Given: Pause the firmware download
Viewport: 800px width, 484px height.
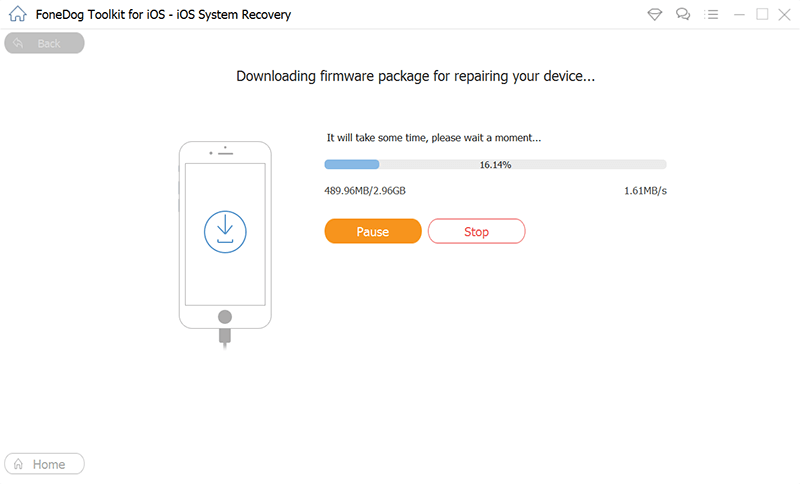Looking at the screenshot, I should [372, 232].
